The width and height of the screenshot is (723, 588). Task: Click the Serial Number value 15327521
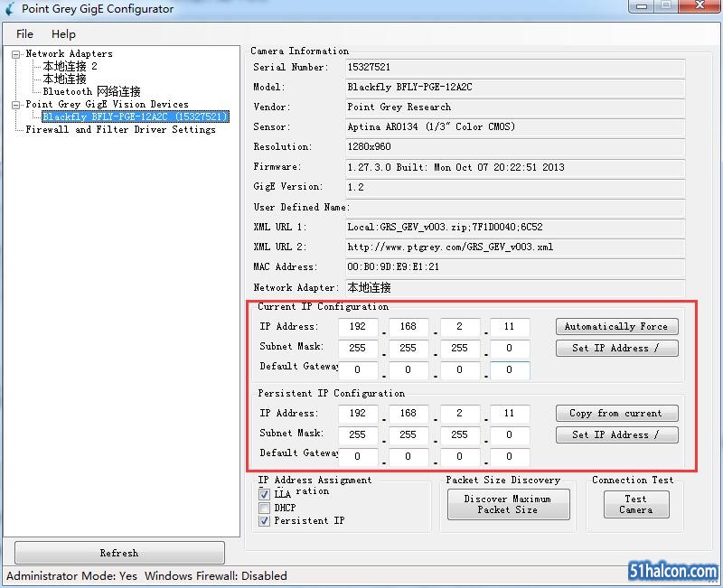(x=515, y=67)
